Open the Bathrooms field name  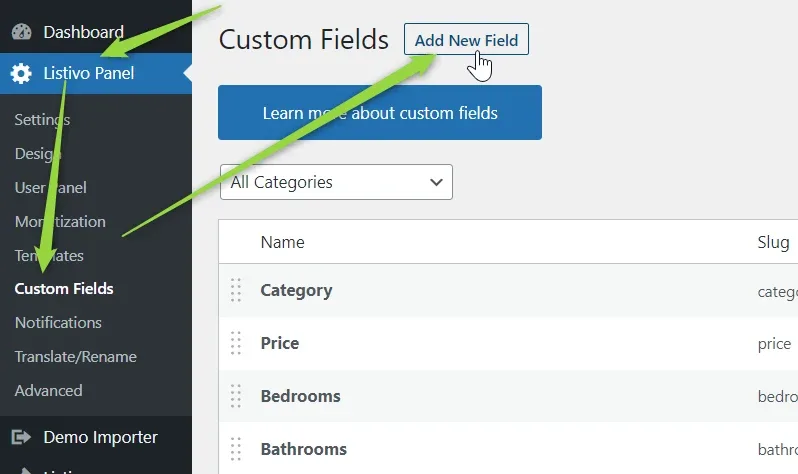(303, 449)
